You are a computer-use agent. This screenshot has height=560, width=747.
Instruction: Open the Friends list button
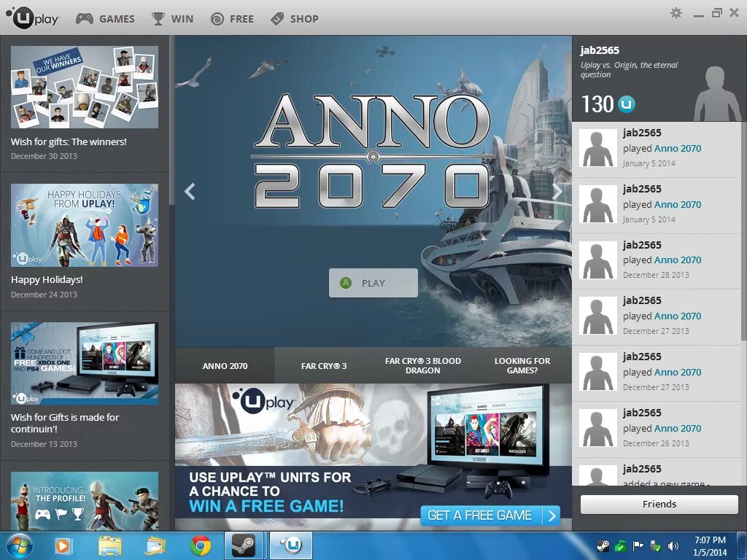point(659,505)
